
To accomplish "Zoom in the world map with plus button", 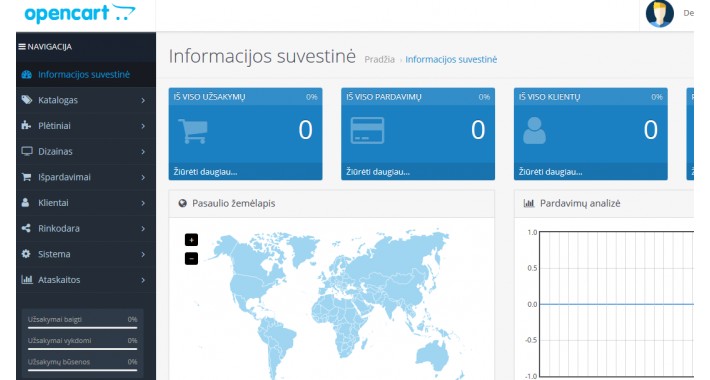I will (191, 240).
